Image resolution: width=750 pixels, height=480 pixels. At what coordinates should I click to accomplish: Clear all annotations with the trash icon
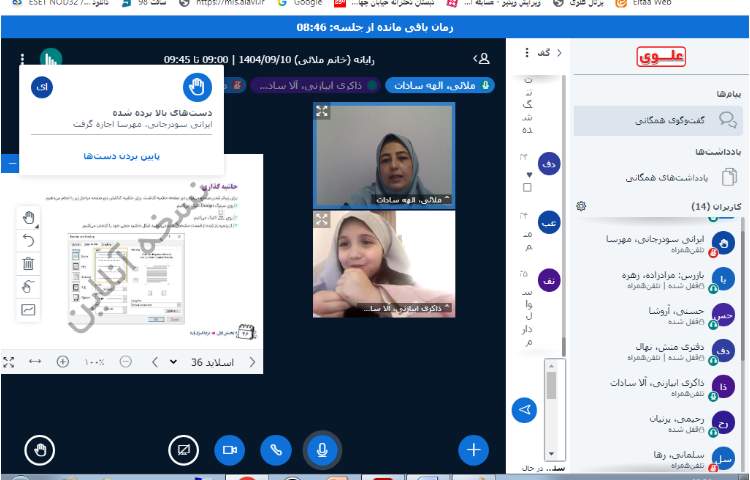[x=28, y=263]
